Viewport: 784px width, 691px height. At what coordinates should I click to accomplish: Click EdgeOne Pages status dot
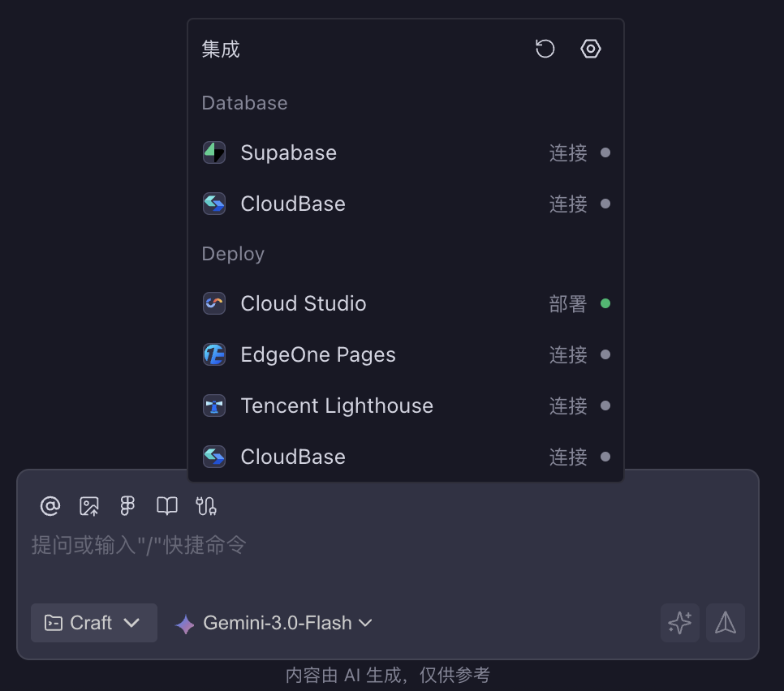[605, 354]
